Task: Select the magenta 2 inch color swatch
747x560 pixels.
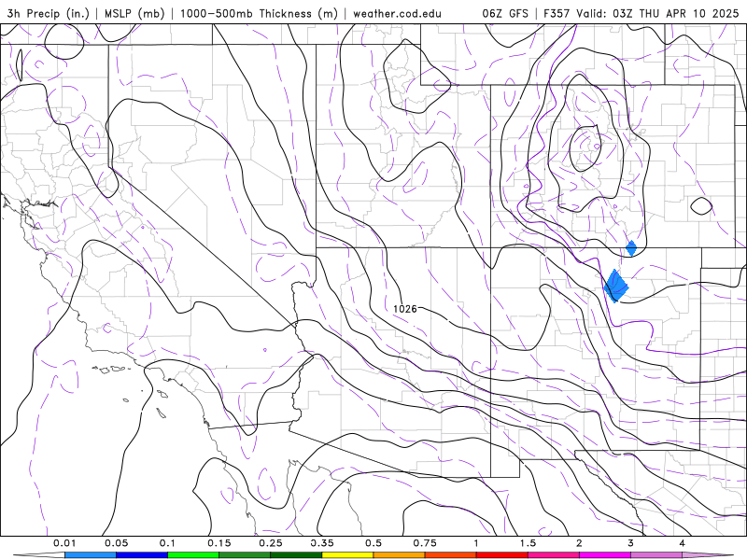Action: click(x=605, y=554)
